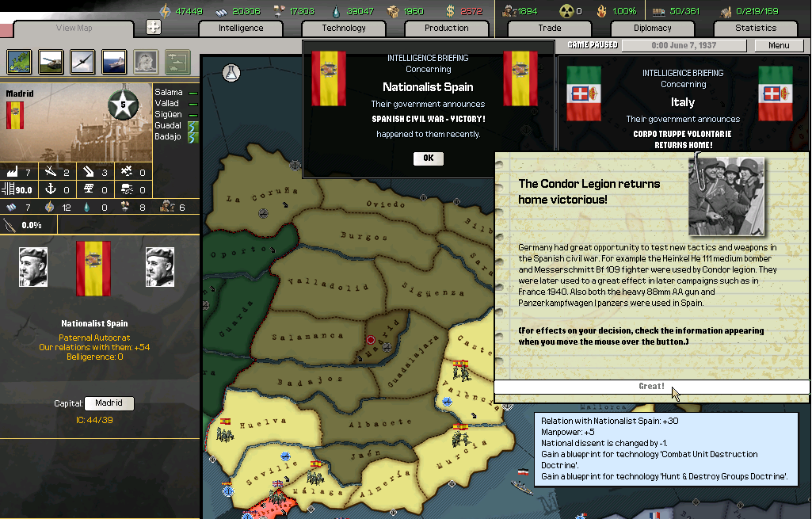
Task: Click the flask icon on the map
Action: [x=231, y=73]
